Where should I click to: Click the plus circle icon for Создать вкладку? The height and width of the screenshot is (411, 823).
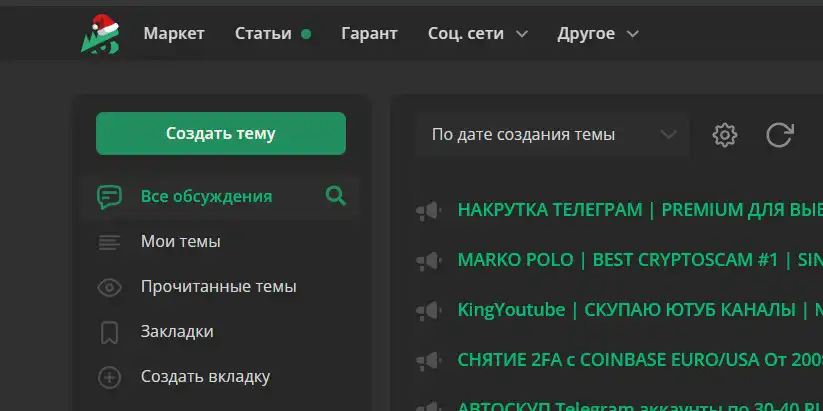coord(109,377)
